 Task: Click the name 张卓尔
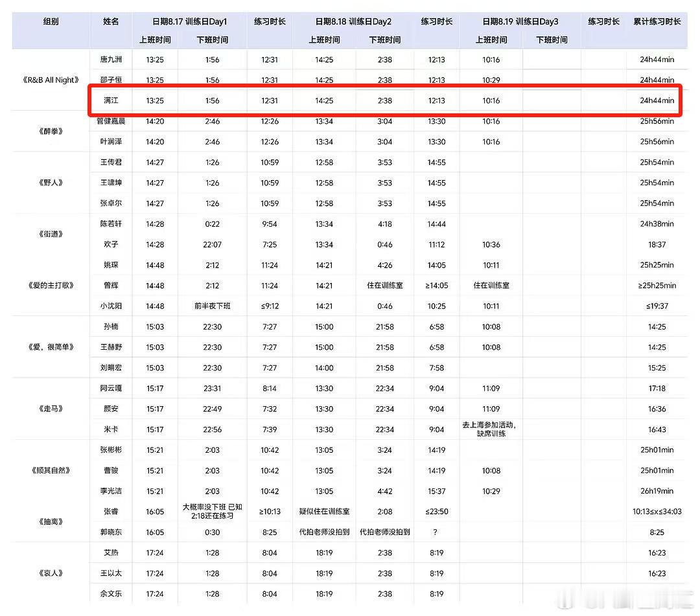(x=111, y=203)
